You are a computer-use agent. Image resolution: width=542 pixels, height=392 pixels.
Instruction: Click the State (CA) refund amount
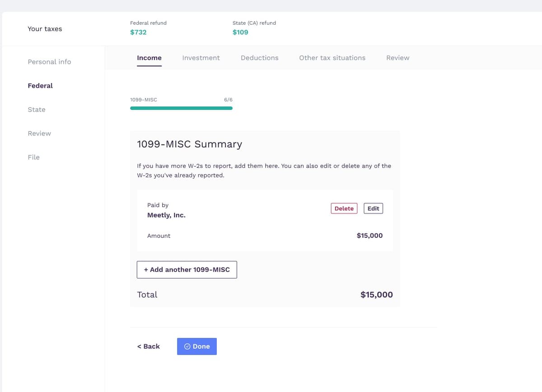pos(240,32)
